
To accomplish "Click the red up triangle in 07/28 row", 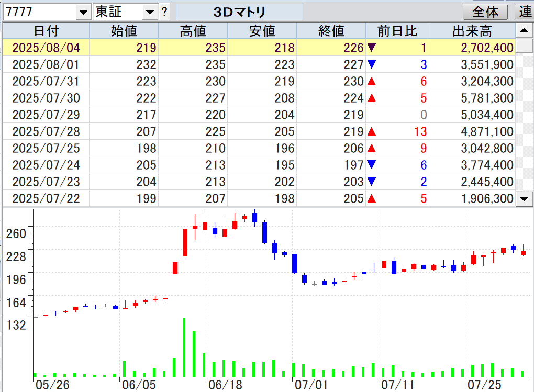I will tap(372, 131).
